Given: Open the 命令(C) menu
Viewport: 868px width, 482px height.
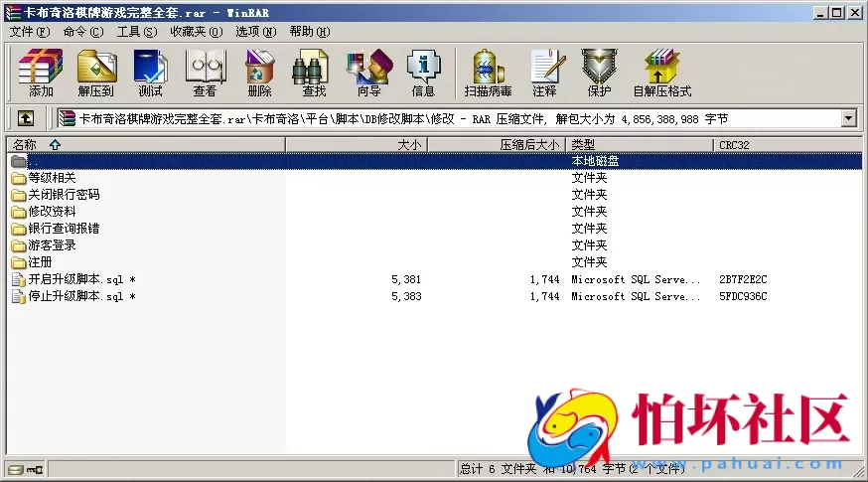Looking at the screenshot, I should [83, 32].
